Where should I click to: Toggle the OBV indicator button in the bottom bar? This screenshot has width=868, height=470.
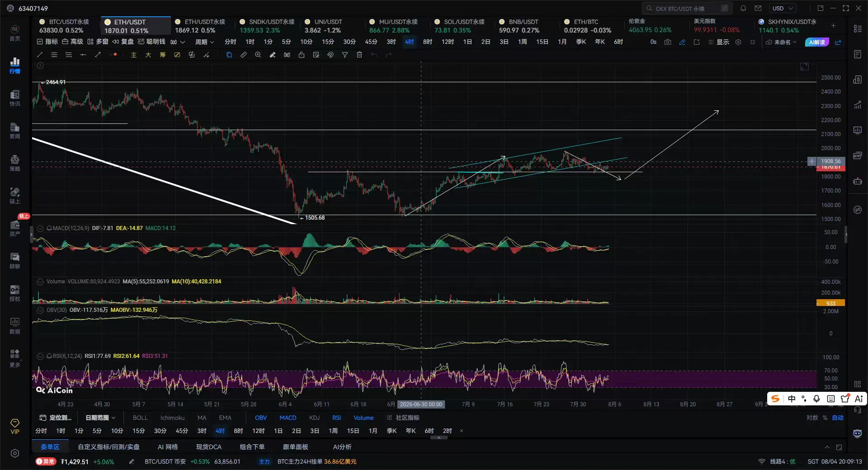point(261,418)
